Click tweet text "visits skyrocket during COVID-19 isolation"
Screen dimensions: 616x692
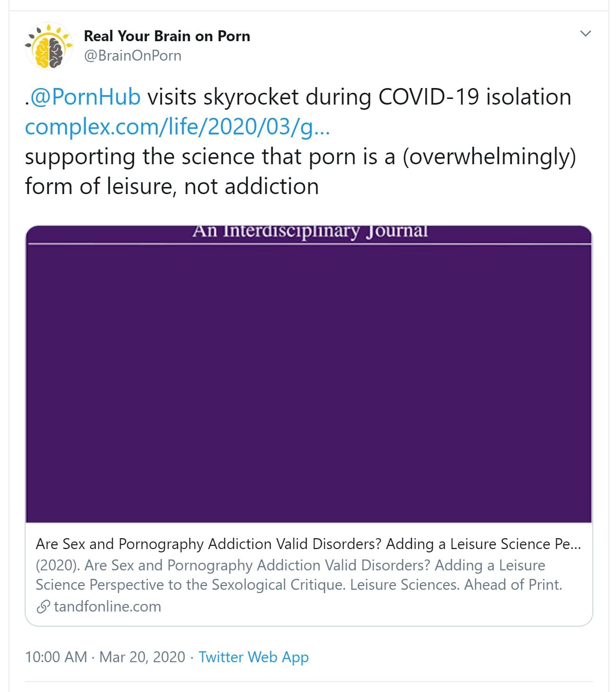359,97
